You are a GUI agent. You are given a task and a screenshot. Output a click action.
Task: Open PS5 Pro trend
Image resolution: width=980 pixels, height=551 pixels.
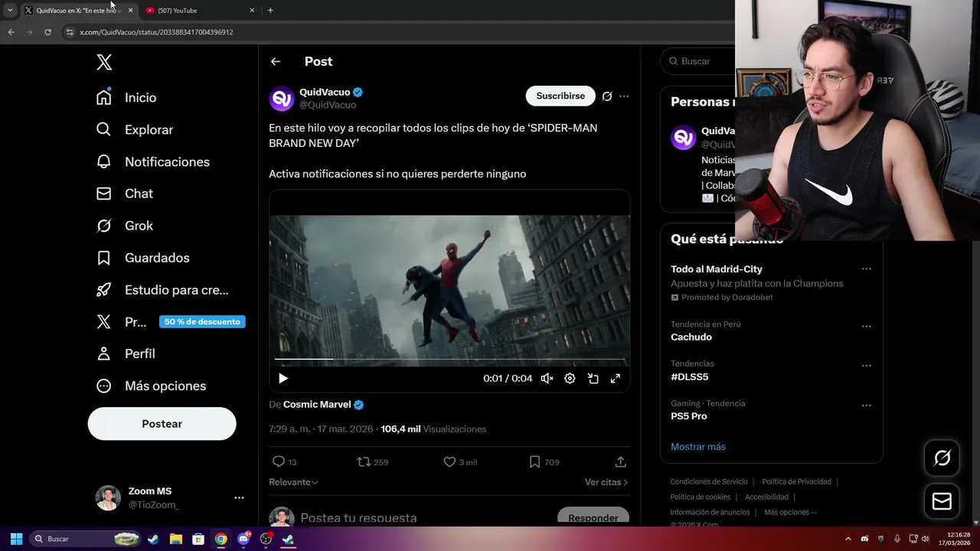tap(689, 416)
